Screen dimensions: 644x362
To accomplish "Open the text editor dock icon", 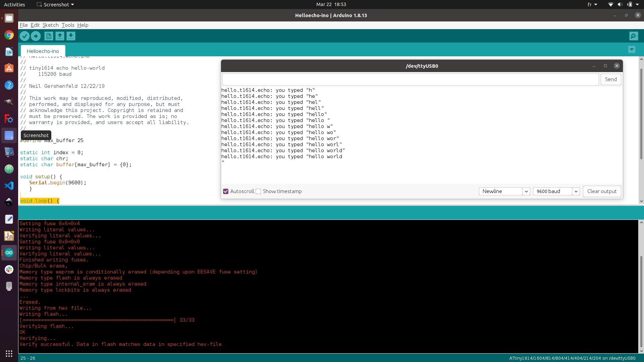I will point(9,219).
